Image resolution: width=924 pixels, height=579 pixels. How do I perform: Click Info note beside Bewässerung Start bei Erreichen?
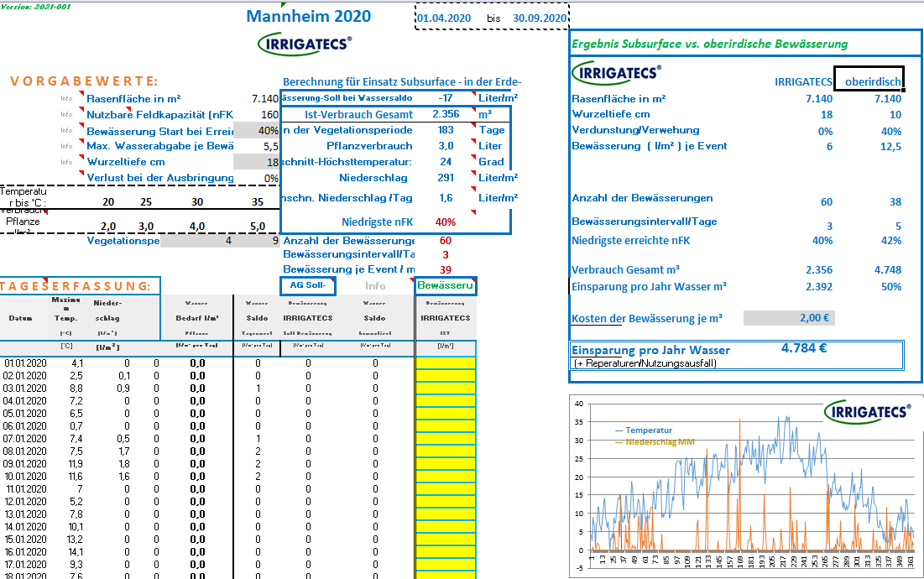point(66,130)
